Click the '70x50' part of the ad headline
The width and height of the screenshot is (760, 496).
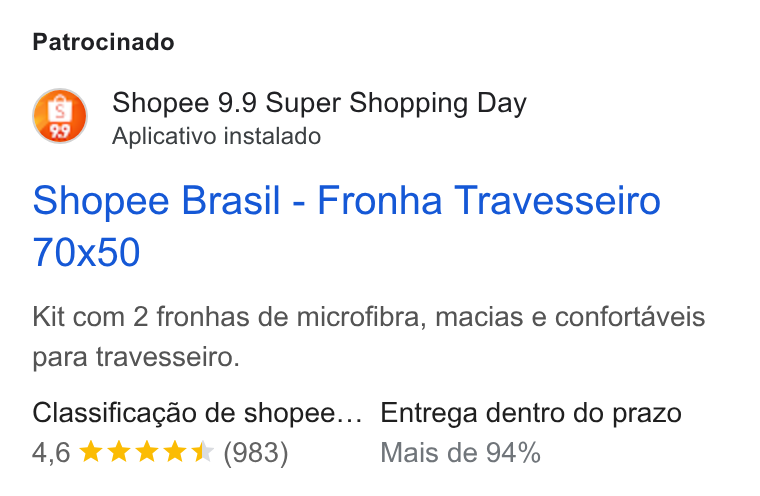[x=86, y=252]
